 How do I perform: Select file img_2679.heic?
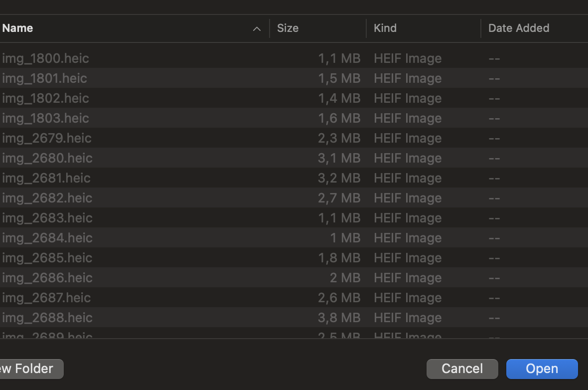click(x=47, y=138)
